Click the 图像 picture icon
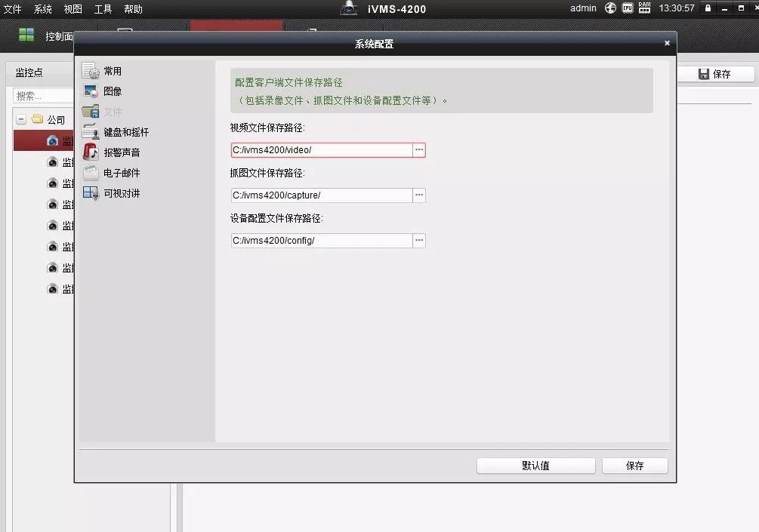Screen dimensions: 759x532 (x=91, y=91)
